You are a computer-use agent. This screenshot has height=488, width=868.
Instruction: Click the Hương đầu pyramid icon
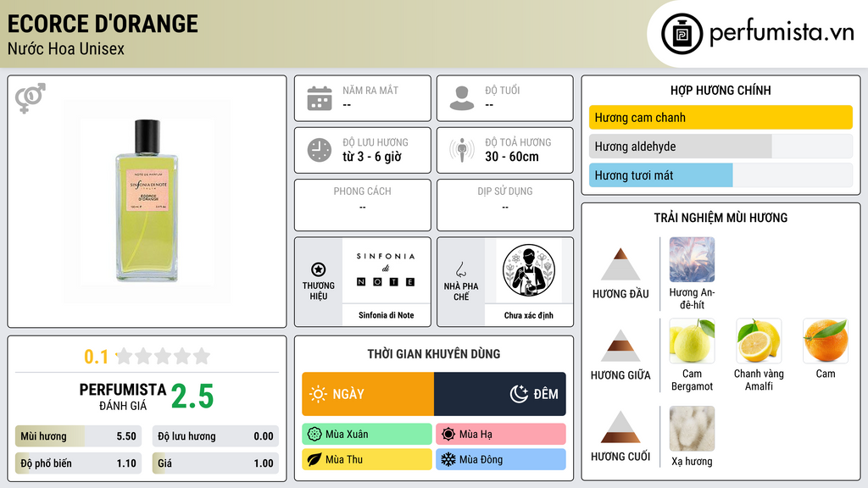pos(620,264)
